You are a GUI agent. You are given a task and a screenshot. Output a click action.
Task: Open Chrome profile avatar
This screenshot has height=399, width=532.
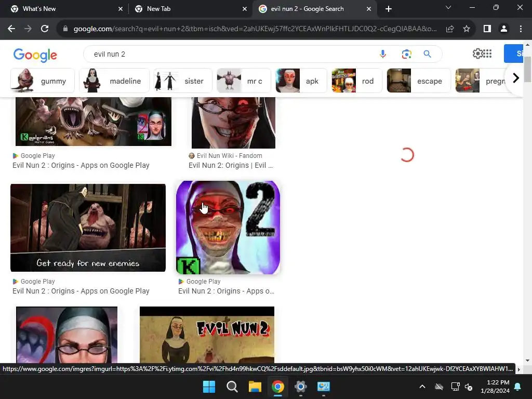coord(504,29)
